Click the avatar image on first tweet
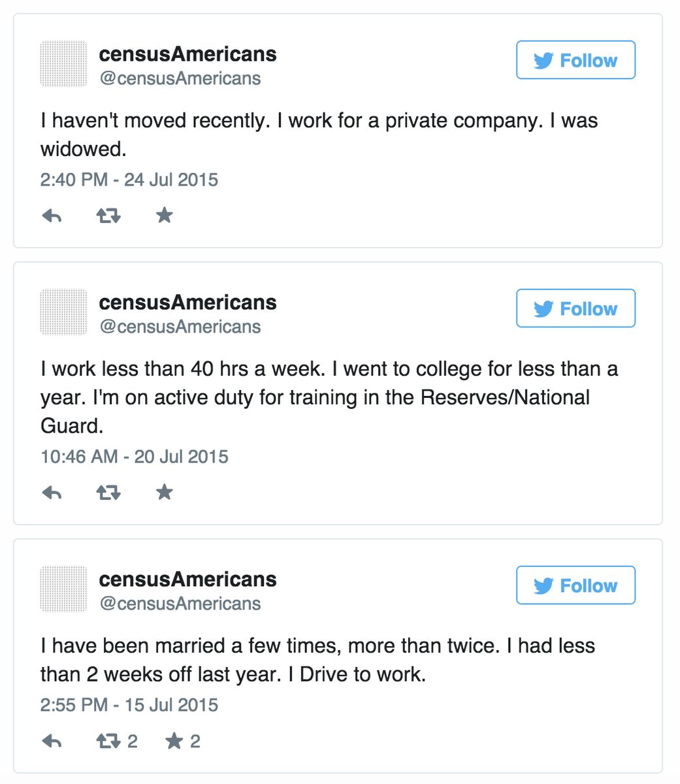 pos(63,64)
